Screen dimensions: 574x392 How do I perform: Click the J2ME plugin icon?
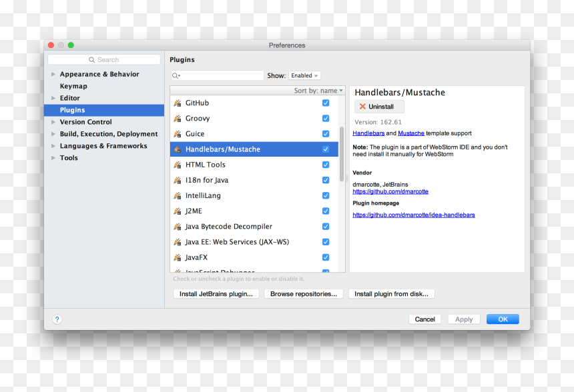coord(178,211)
